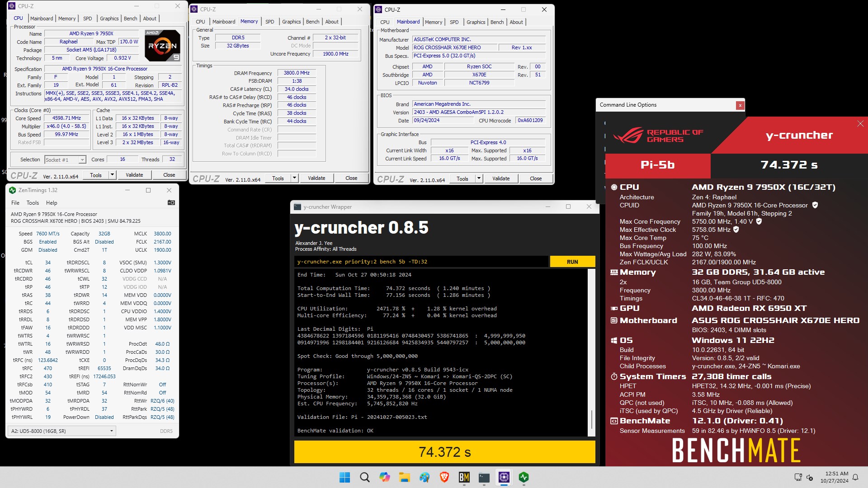Click Validate in first CPU-Z window
The width and height of the screenshot is (868, 488).
point(134,175)
